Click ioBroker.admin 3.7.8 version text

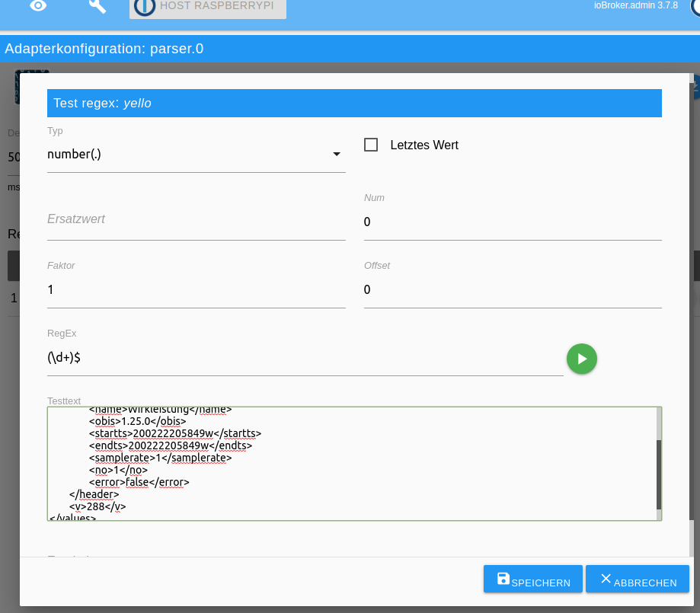click(x=636, y=5)
